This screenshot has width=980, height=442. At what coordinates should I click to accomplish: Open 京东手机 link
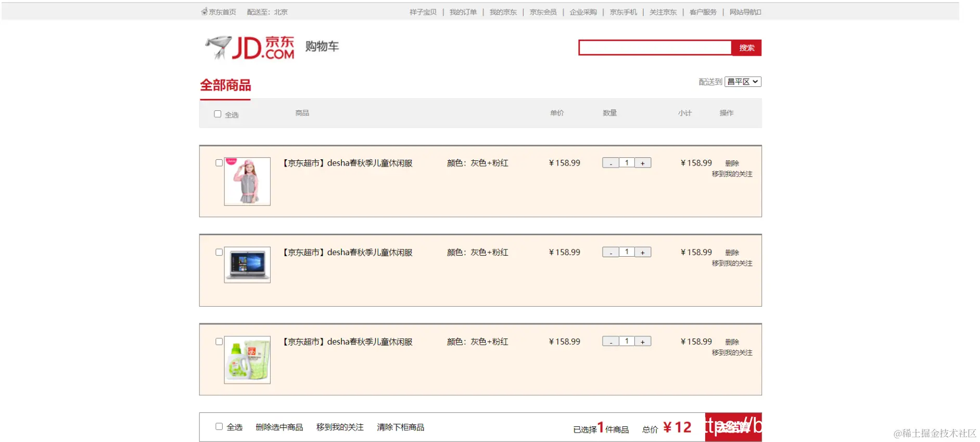click(623, 12)
